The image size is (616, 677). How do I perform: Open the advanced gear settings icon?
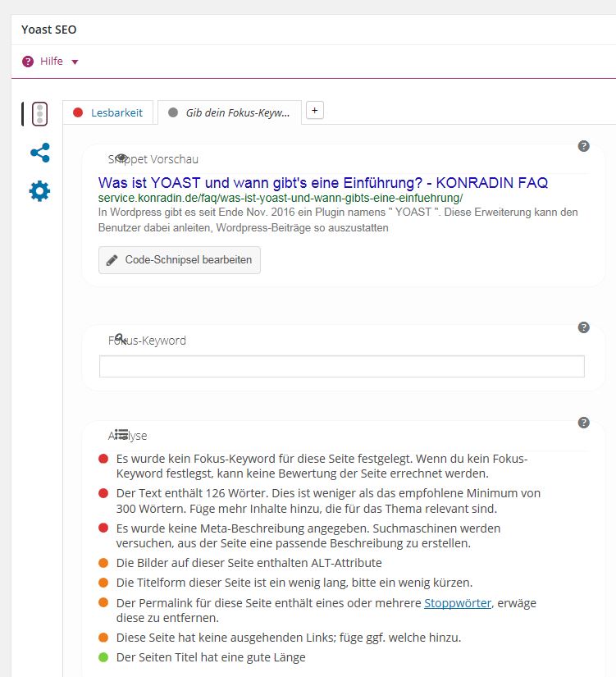coord(39,191)
